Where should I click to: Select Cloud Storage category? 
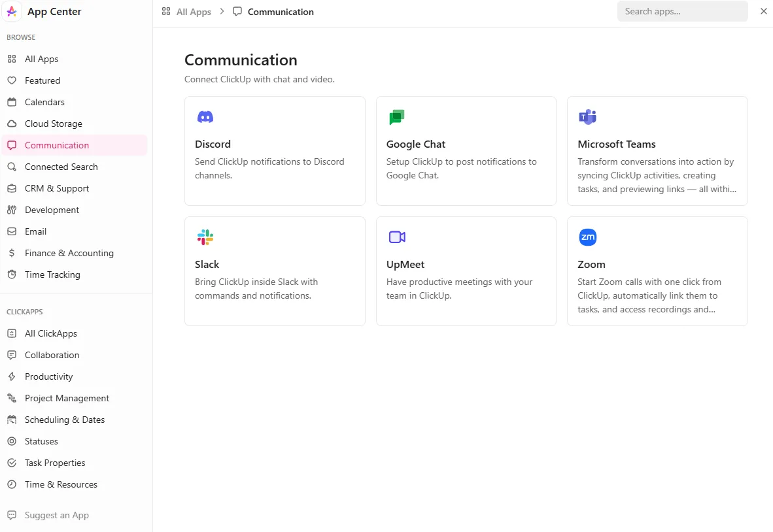coord(75,124)
